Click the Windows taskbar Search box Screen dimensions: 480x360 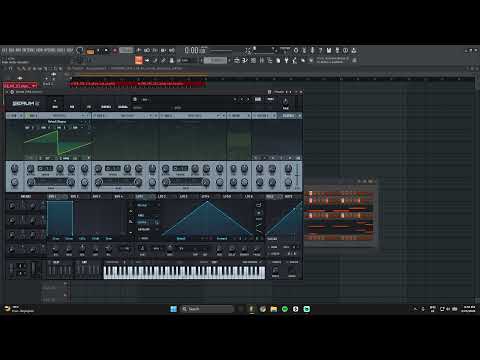(207, 309)
